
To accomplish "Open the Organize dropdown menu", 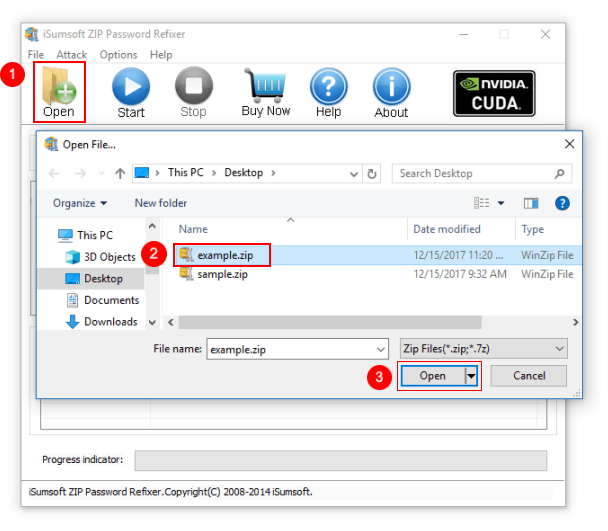I will pyautogui.click(x=80, y=203).
